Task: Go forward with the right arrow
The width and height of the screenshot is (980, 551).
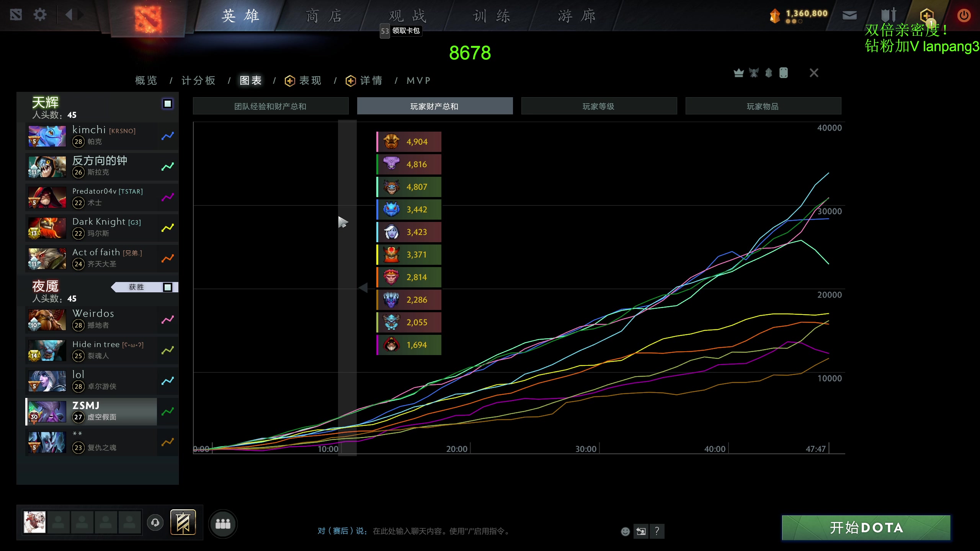Action: pyautogui.click(x=81, y=15)
